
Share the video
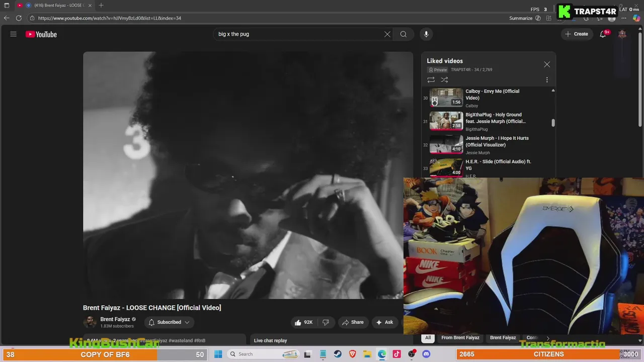tap(353, 322)
